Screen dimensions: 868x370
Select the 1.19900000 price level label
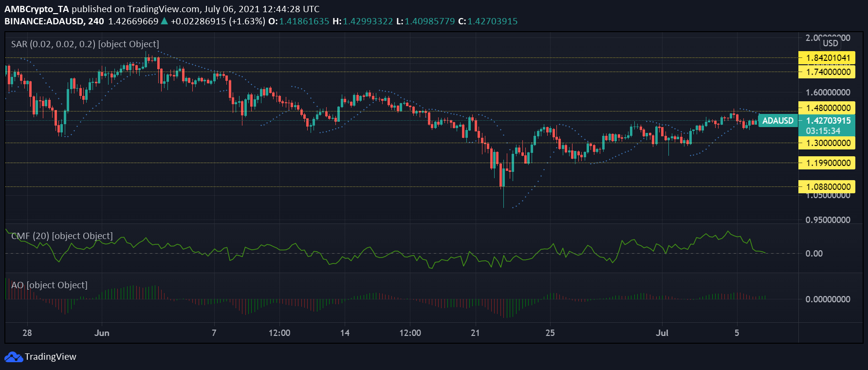[827, 163]
